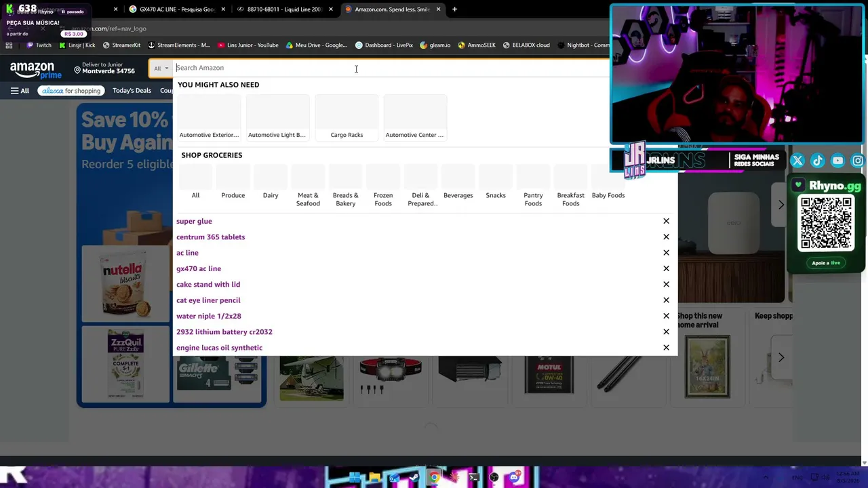Image resolution: width=868 pixels, height=488 pixels.
Task: Open the Dashboard LivePix bookmark
Action: [384, 45]
